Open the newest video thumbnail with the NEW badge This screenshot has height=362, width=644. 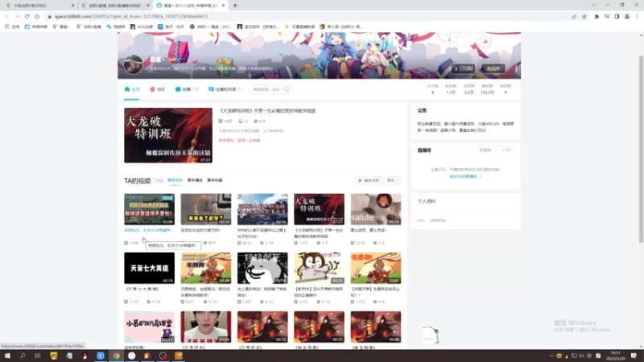[x=150, y=209]
